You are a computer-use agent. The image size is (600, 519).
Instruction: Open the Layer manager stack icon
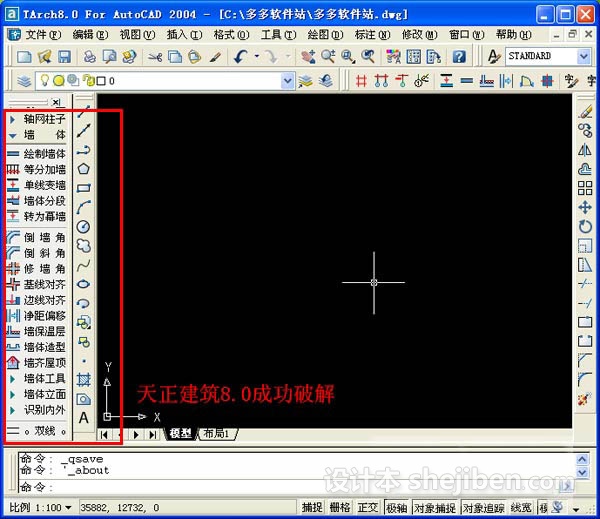tap(24, 81)
